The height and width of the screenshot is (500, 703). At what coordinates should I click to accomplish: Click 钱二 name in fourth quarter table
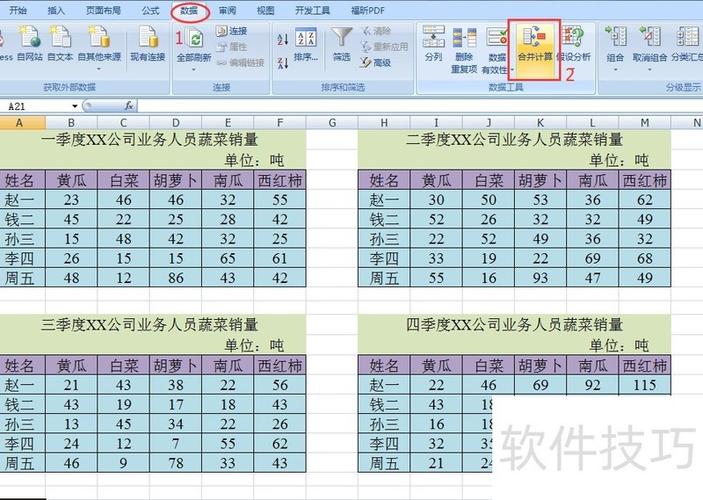(384, 404)
